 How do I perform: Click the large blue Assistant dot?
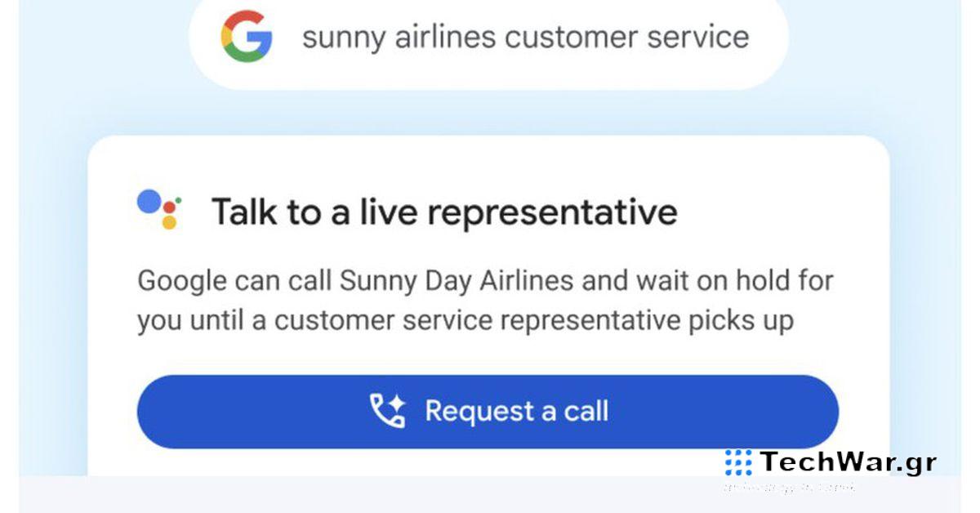click(150, 202)
